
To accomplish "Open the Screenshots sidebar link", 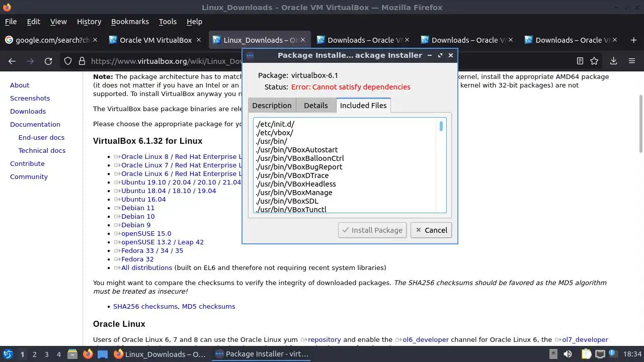I will point(30,98).
